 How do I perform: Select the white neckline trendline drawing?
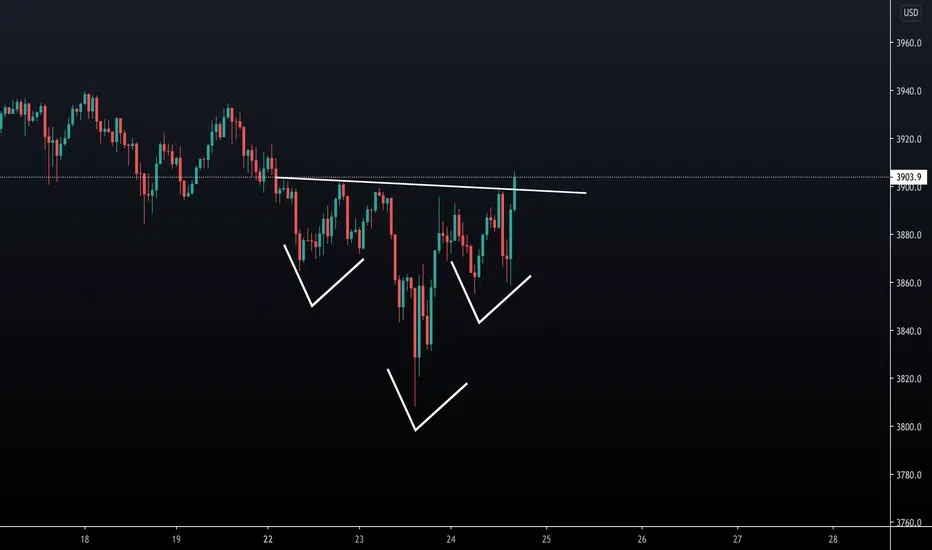[431, 185]
